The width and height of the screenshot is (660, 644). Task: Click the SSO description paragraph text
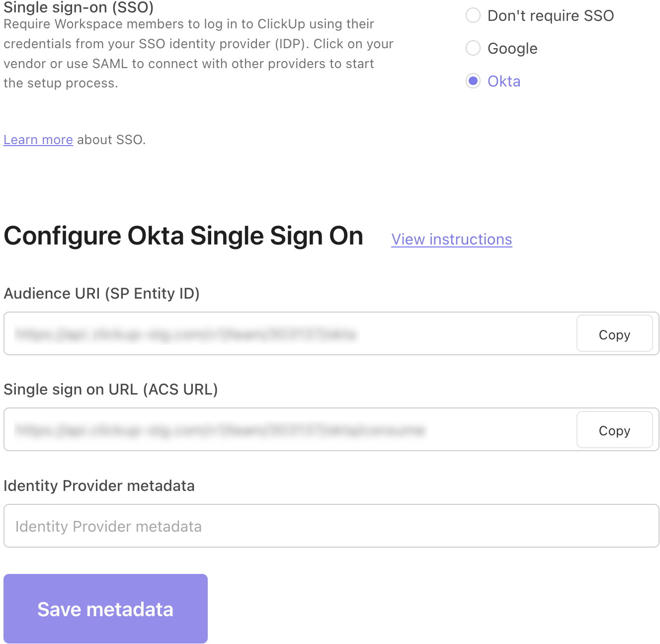(198, 54)
